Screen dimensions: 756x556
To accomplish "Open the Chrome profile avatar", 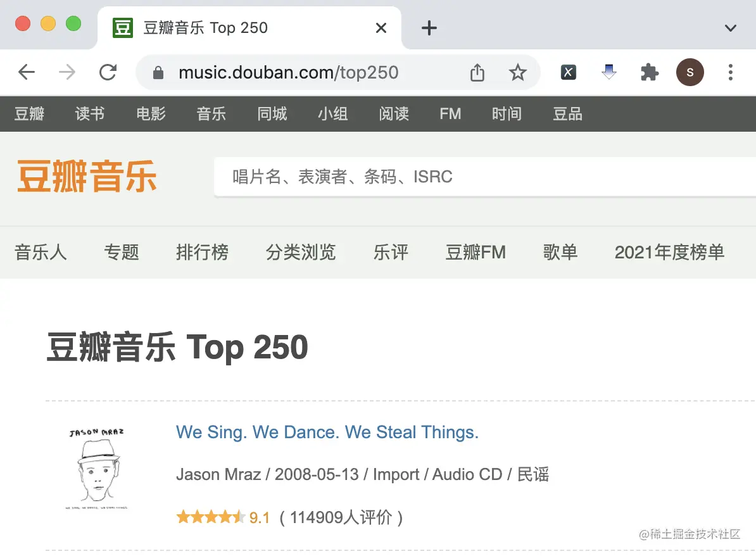I will pyautogui.click(x=690, y=72).
